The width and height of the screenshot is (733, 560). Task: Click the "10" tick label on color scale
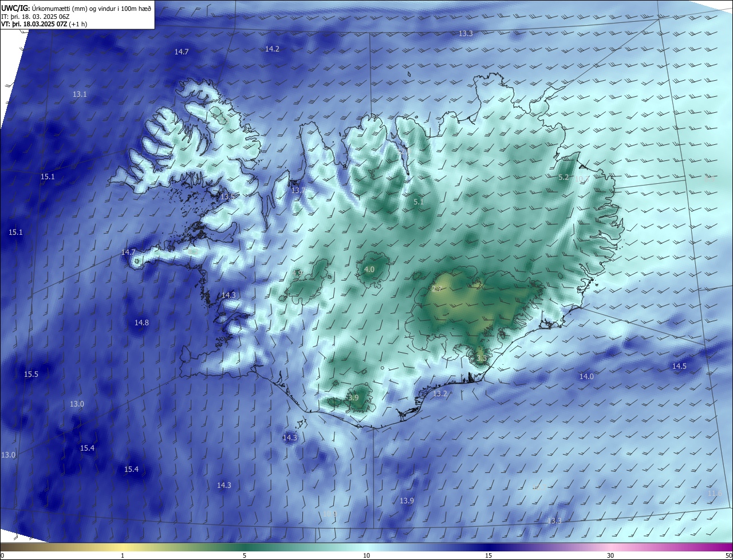(366, 555)
